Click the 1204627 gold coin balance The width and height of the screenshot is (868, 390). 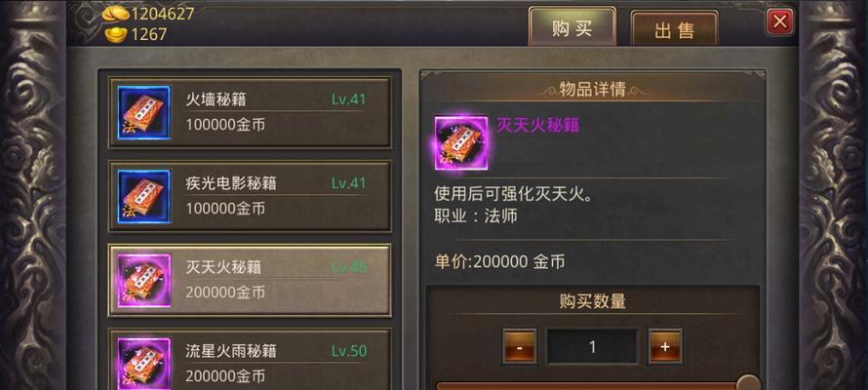163,14
